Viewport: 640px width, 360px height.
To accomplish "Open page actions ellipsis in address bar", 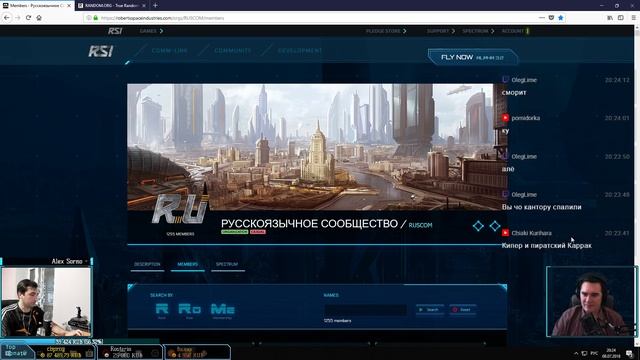I will point(542,18).
